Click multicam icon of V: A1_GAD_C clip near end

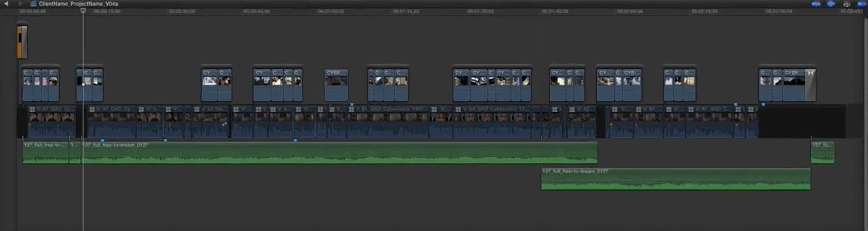tap(691, 109)
